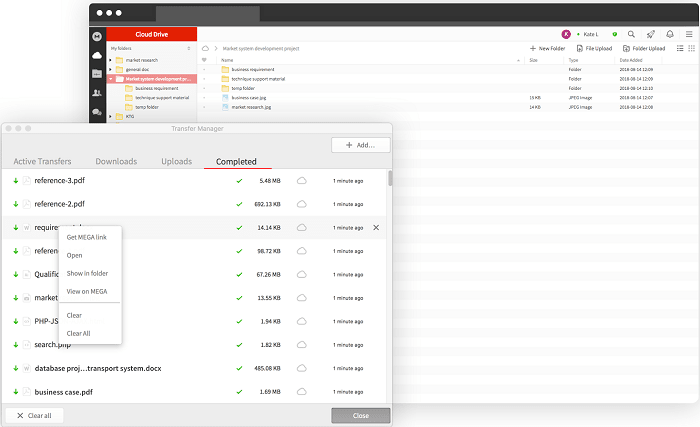Expand the market research folder tree arrow
Image resolution: width=700 pixels, height=427 pixels.
[x=110, y=59]
